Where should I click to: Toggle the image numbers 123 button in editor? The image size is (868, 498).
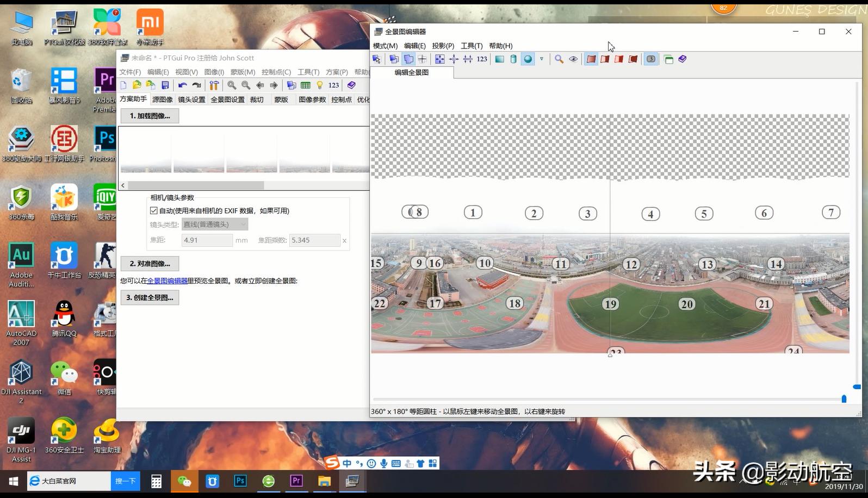tap(482, 59)
